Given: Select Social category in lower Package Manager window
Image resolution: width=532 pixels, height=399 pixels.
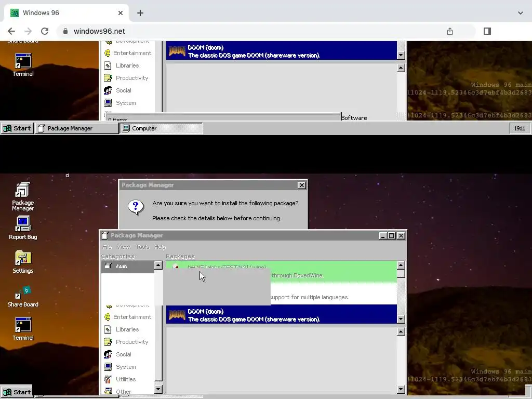Looking at the screenshot, I should pyautogui.click(x=118, y=354).
